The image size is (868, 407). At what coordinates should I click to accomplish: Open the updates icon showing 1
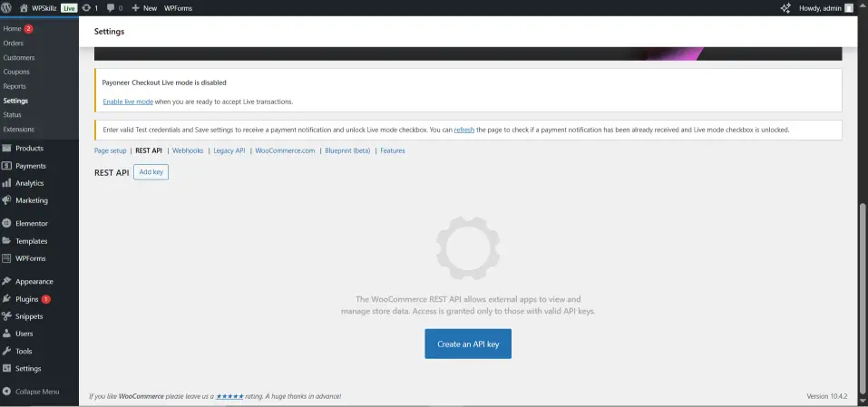click(90, 8)
